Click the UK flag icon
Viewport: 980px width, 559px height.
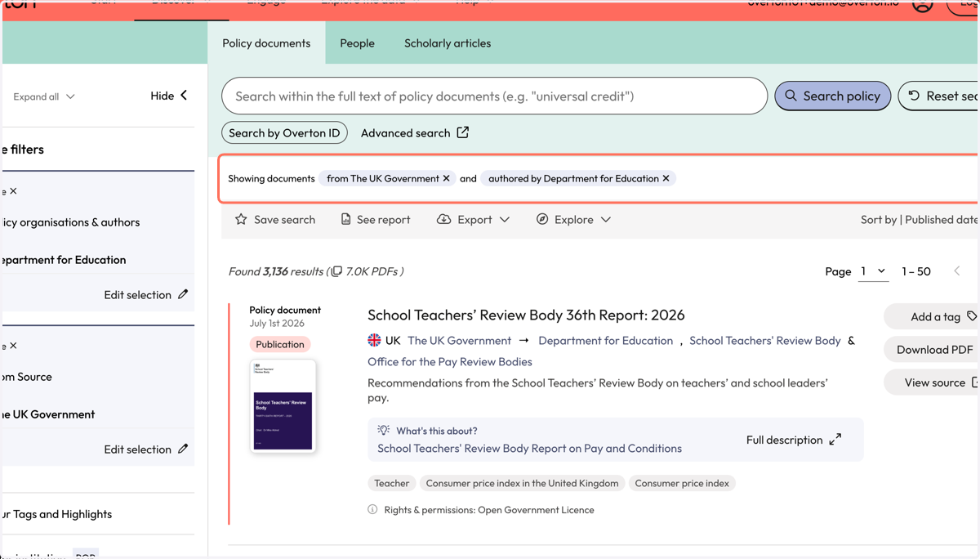click(x=374, y=340)
